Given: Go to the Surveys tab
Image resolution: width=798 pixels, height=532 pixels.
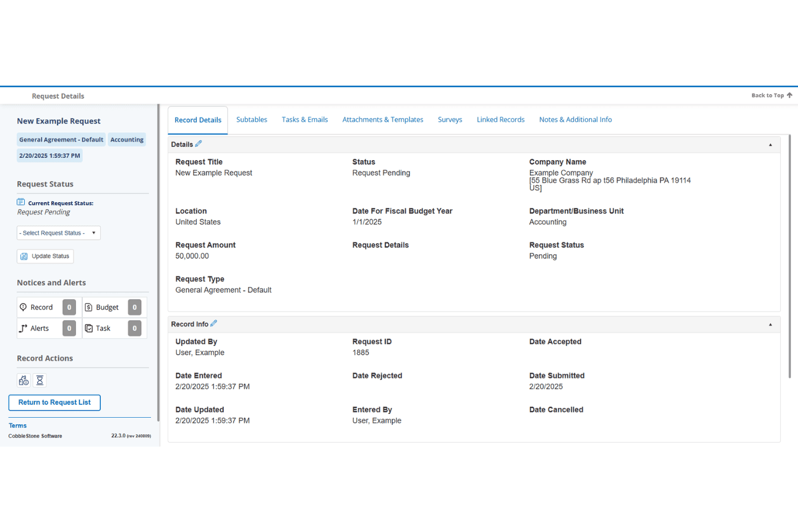Looking at the screenshot, I should (450, 120).
